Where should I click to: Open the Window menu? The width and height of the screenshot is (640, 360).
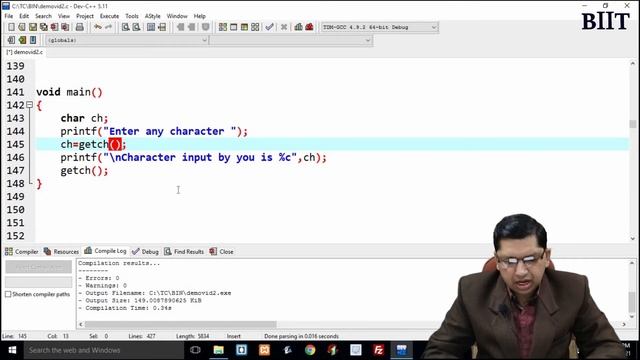click(177, 16)
